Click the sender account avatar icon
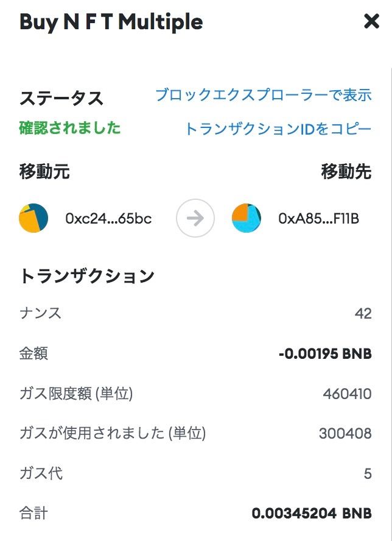Viewport: 392px width, 541px height. [x=34, y=218]
